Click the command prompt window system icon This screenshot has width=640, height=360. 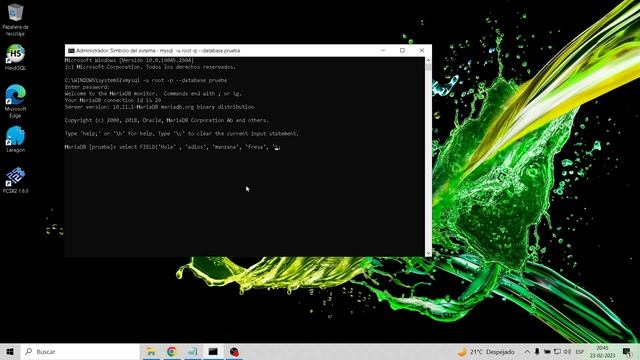click(x=71, y=51)
